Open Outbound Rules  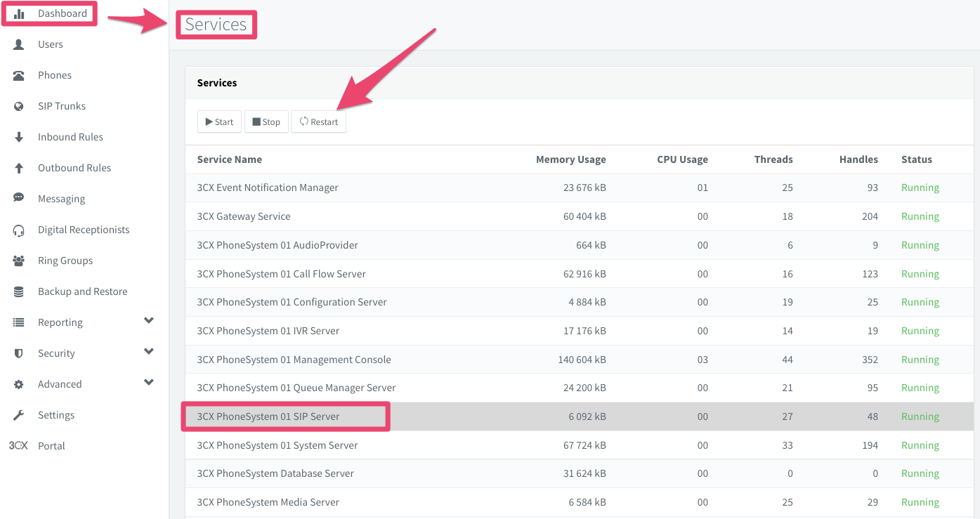(74, 168)
